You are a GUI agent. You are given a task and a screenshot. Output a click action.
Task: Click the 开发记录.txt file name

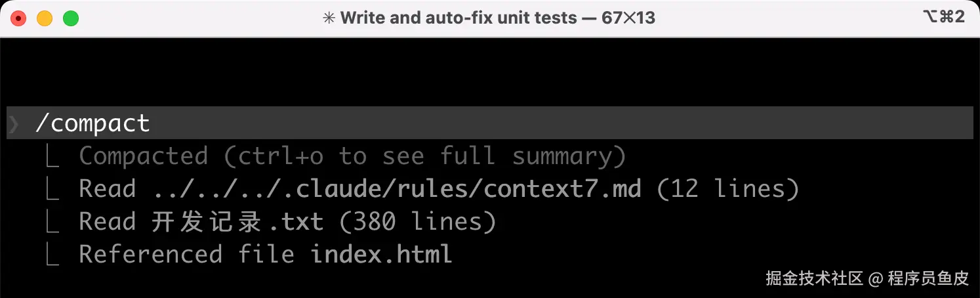[237, 222]
